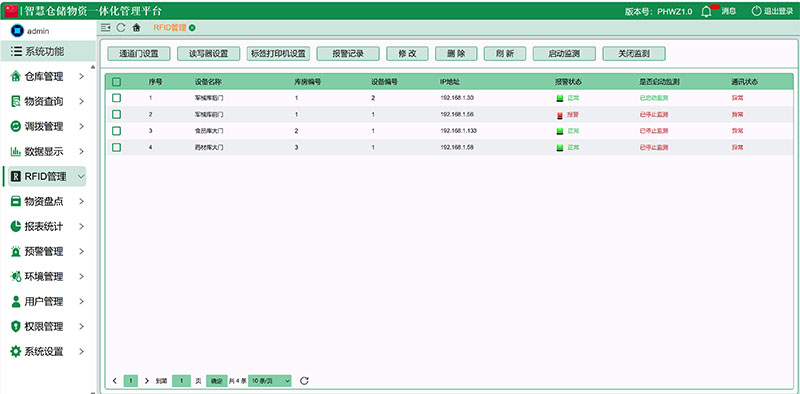
Task: Click the 数据显示 bar chart icon
Action: pyautogui.click(x=16, y=152)
